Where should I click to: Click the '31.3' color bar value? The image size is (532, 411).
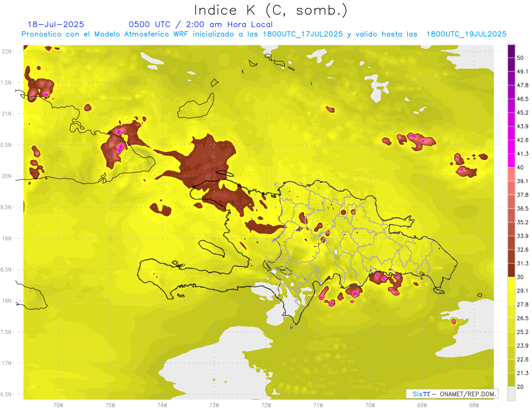(522, 263)
